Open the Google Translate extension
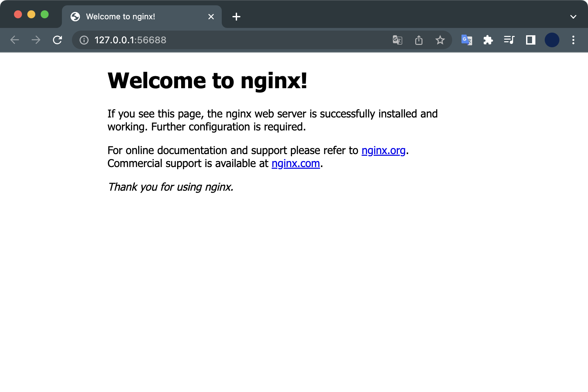Screen dimensions: 588x392 [467, 40]
